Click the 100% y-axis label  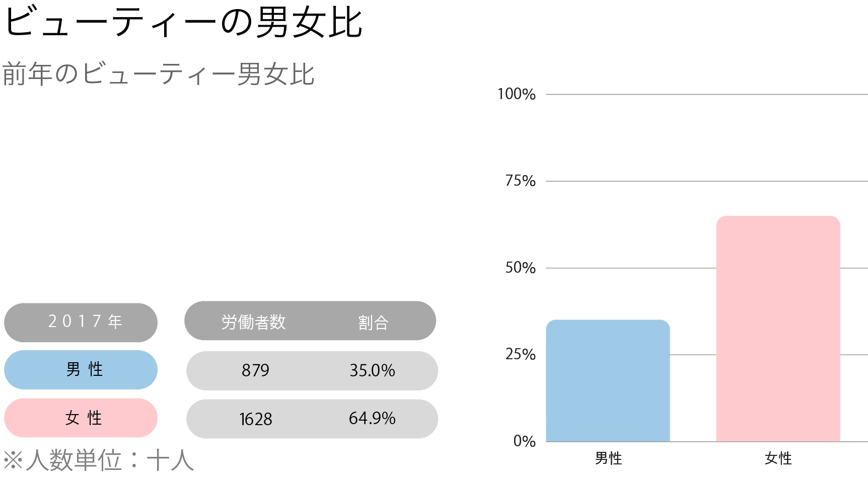tap(517, 94)
